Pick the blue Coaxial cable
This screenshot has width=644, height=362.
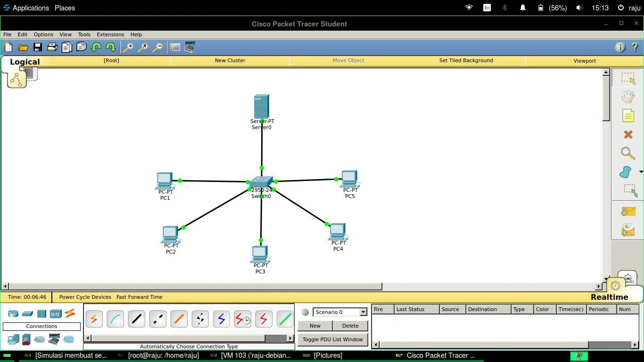coord(221,319)
